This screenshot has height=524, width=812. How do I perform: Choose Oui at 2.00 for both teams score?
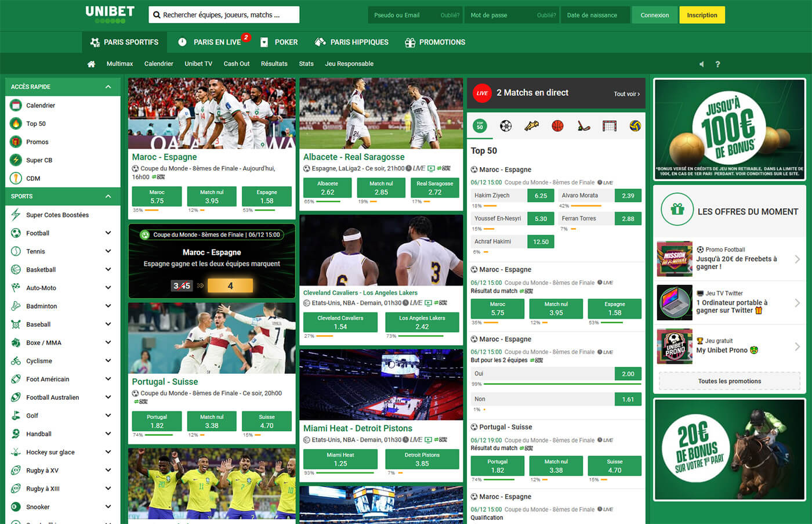coord(628,374)
